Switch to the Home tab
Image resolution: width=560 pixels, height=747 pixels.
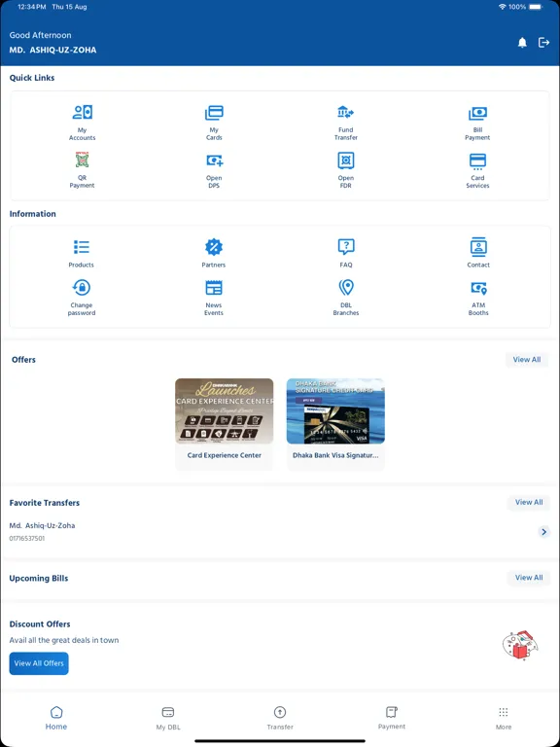pyautogui.click(x=56, y=719)
